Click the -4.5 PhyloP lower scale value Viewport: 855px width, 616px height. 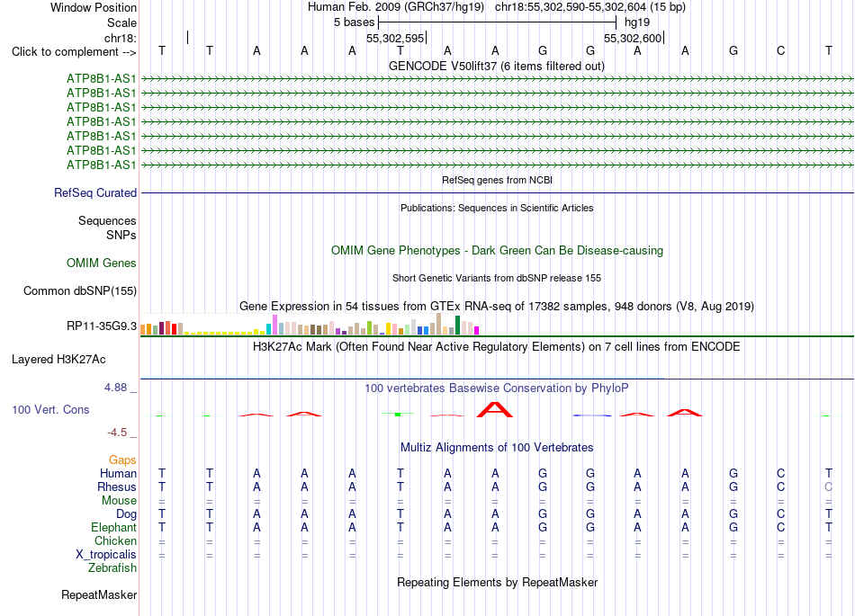(117, 433)
